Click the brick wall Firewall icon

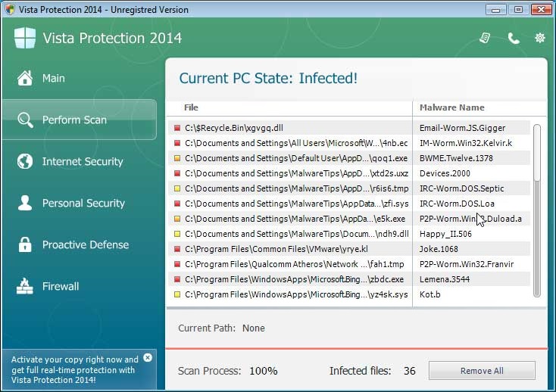25,286
